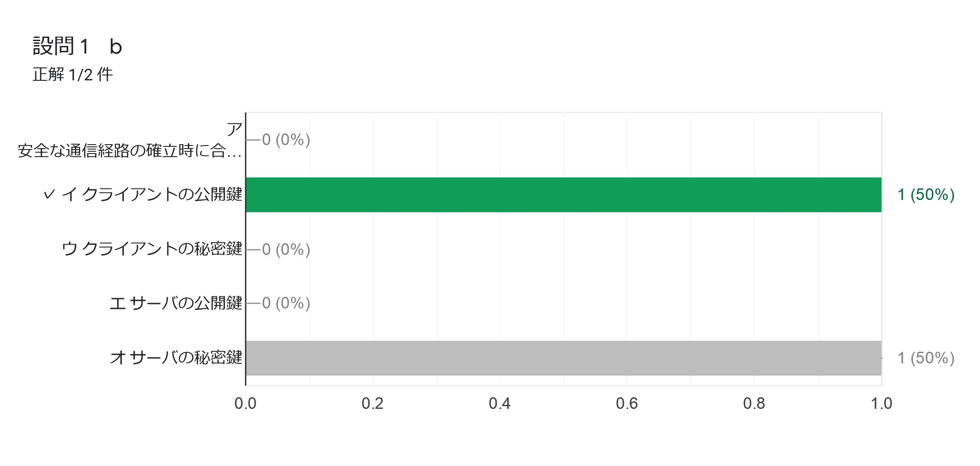Viewport: 980px width, 466px height.
Task: Click the エ サーバの公開鍵 axis label
Action: (176, 303)
